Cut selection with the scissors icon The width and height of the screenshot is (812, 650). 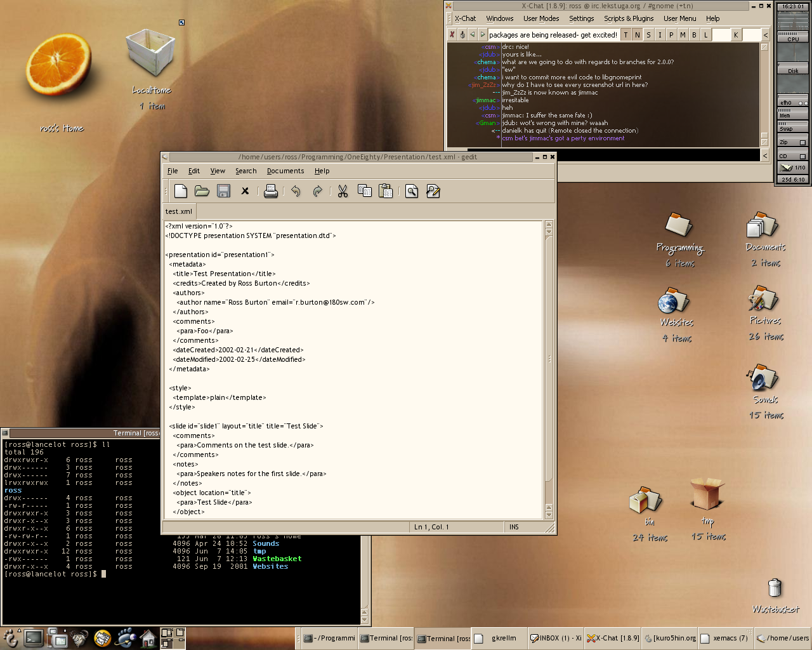343,191
